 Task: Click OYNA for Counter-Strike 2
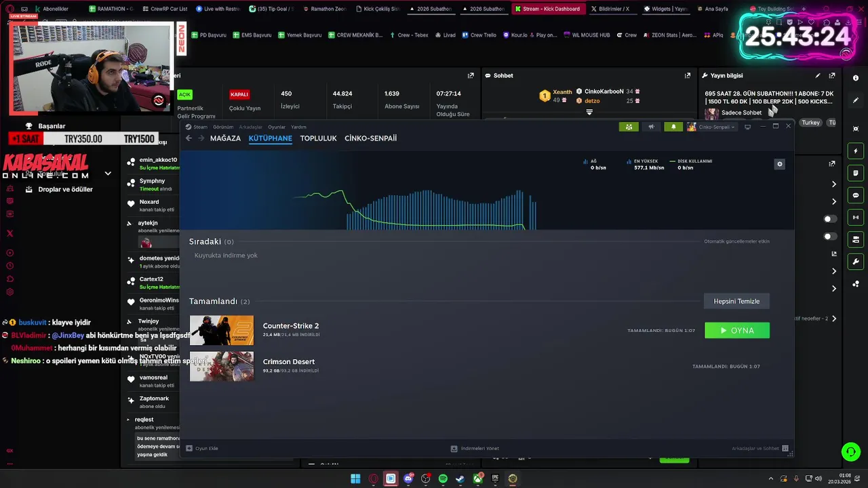pos(737,330)
